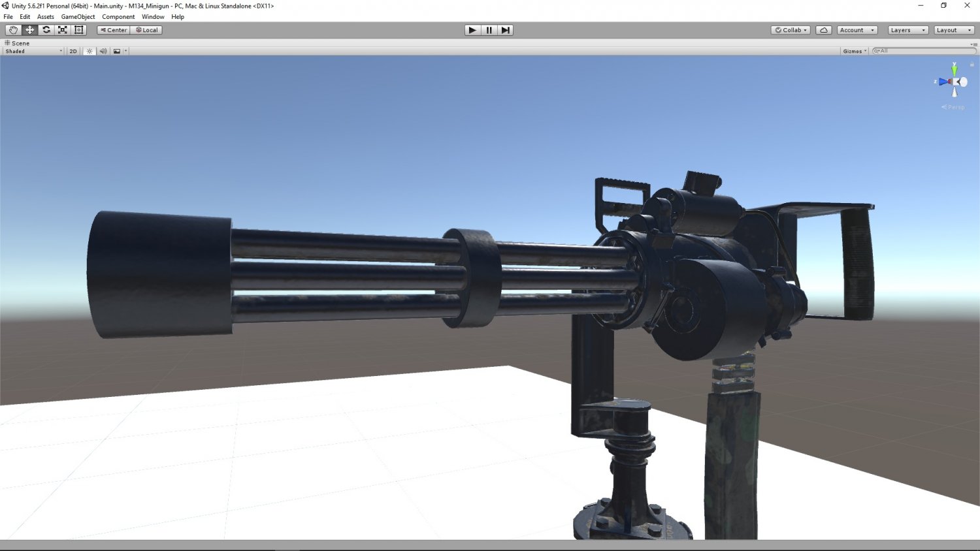The image size is (980, 551).
Task: Click inside the Scene search field
Action: tap(923, 51)
